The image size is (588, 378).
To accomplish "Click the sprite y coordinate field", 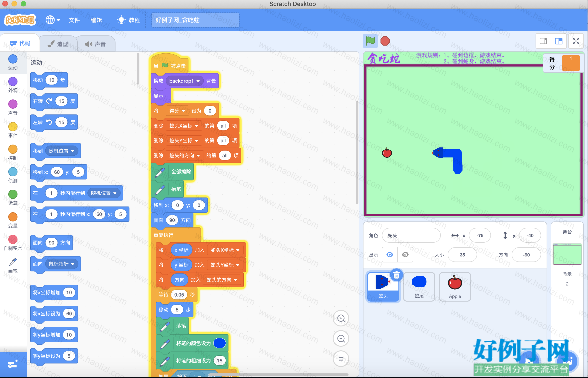I will [530, 236].
